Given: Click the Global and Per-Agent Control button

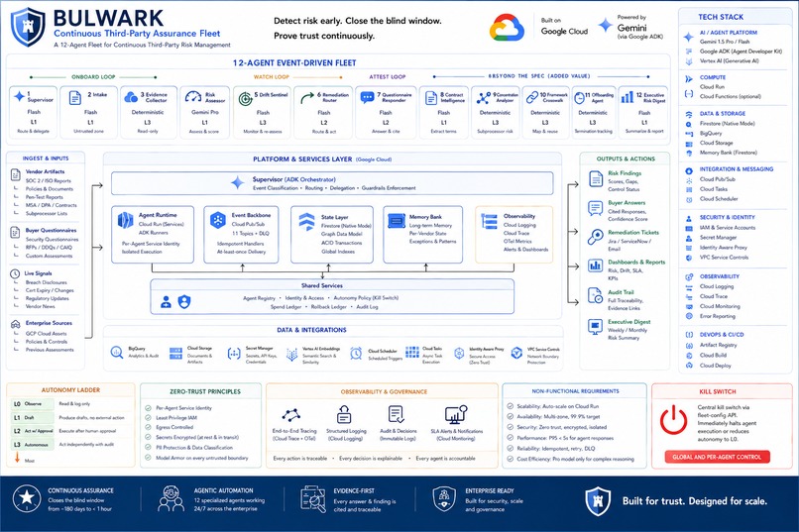Looking at the screenshot, I should pyautogui.click(x=717, y=457).
